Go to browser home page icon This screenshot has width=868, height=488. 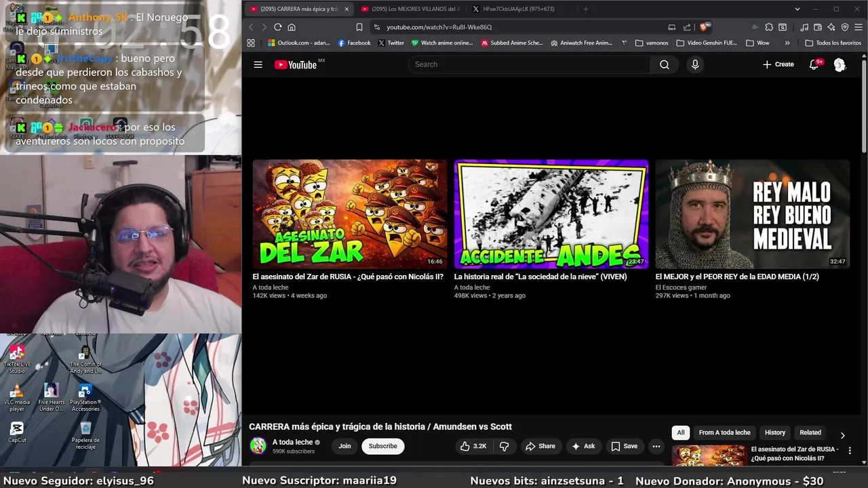point(292,27)
